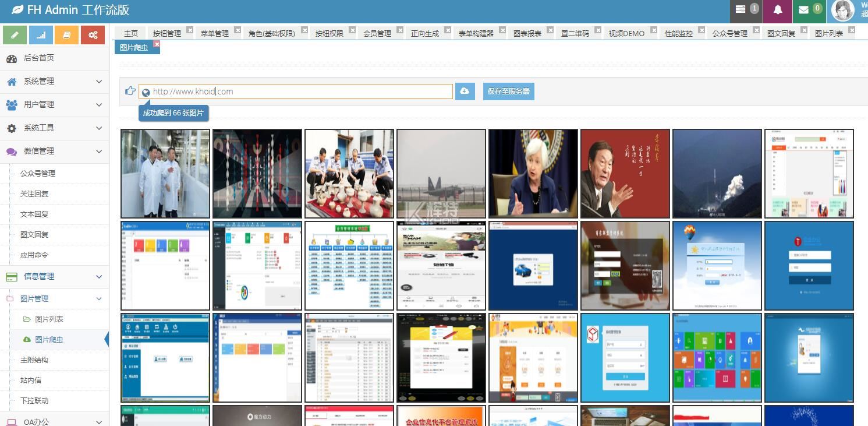868x426 pixels.
Task: Click the cloud download crawl button
Action: pyautogui.click(x=465, y=91)
